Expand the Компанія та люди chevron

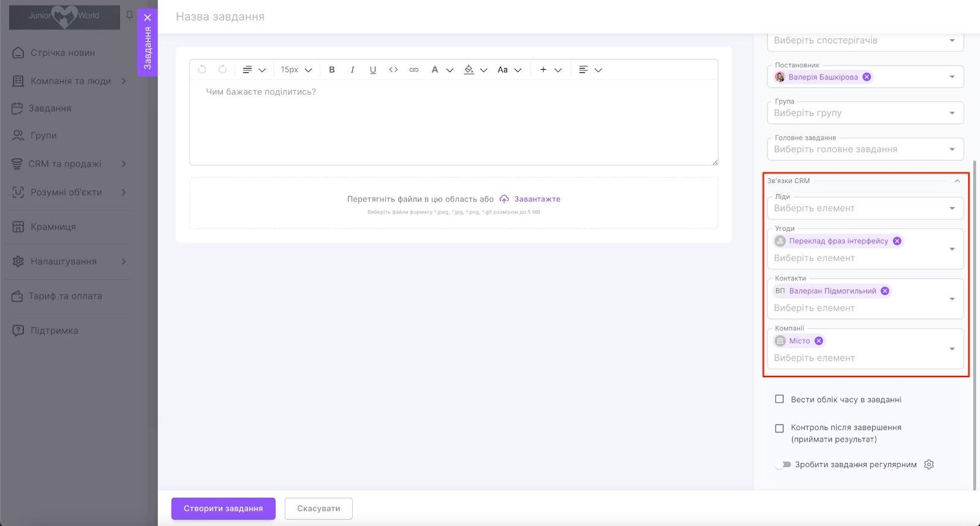coord(124,81)
